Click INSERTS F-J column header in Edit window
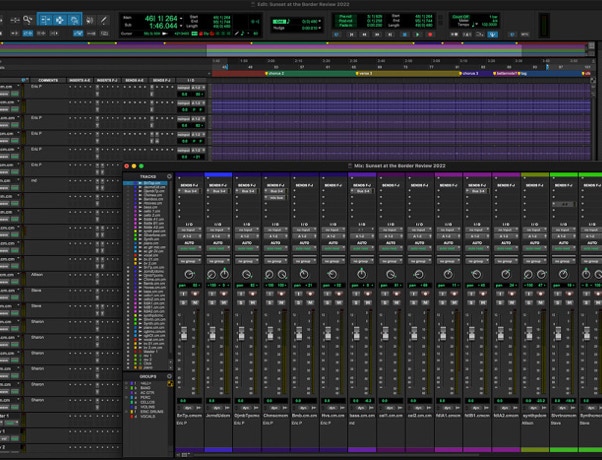 pyautogui.click(x=107, y=80)
